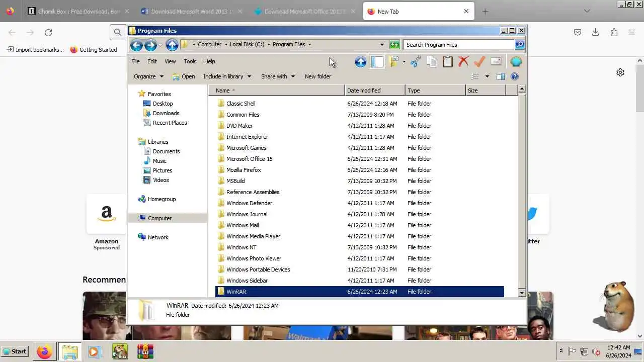The height and width of the screenshot is (362, 644).
Task: Open the Include in library dropdown
Action: tap(227, 76)
